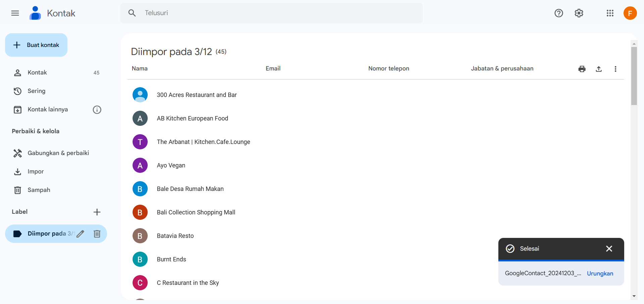Viewport: 644px width, 304px height.
Task: Open the Sering menu item
Action: pos(36,91)
